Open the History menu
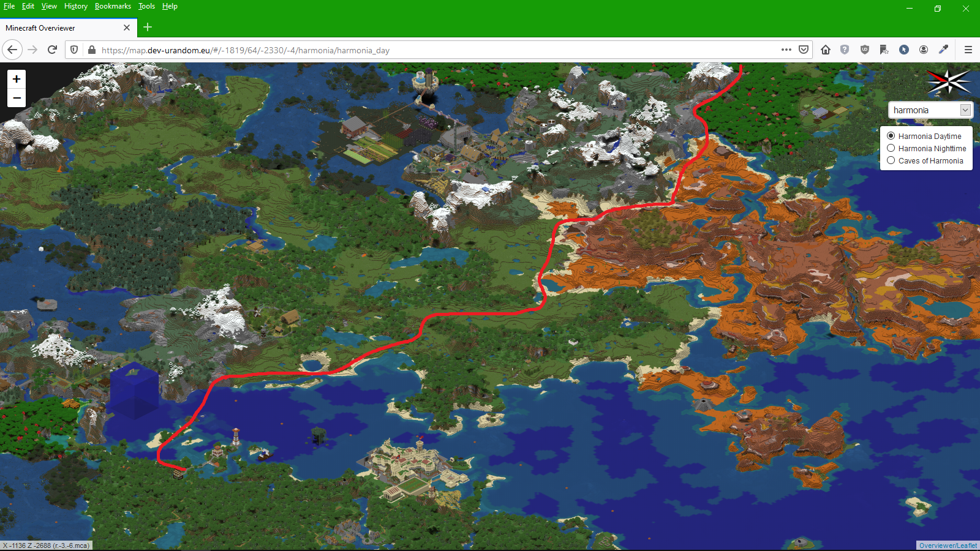The width and height of the screenshot is (980, 551). point(76,6)
